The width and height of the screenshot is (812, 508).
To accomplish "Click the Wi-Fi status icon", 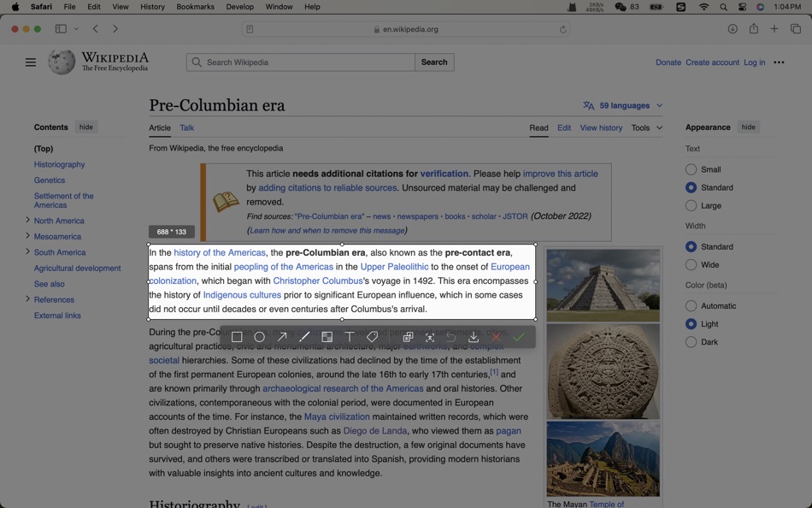I will tap(703, 7).
